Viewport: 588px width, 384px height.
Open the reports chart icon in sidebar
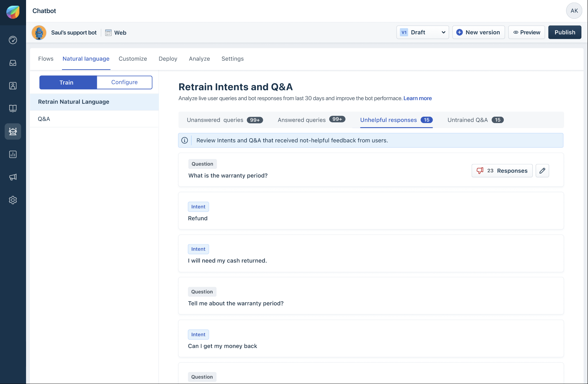point(13,154)
